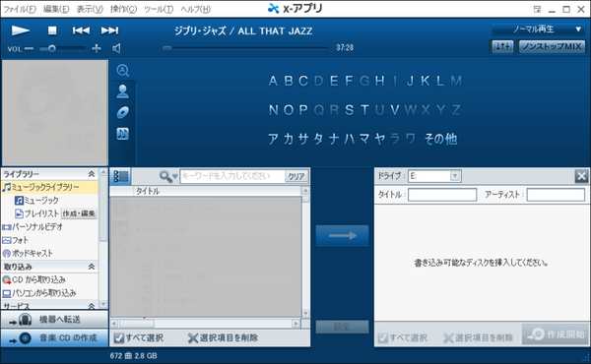Open the equalizer settings icon
Screen dimensions: 591x364
[x=502, y=46]
